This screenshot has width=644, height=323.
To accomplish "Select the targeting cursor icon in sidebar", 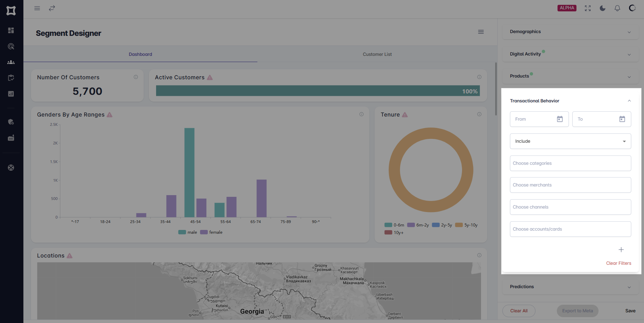I will (11, 46).
